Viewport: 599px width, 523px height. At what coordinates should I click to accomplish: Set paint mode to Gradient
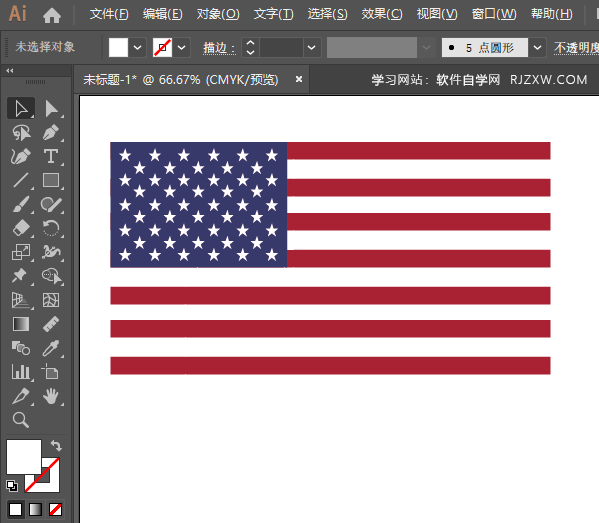pyautogui.click(x=36, y=509)
